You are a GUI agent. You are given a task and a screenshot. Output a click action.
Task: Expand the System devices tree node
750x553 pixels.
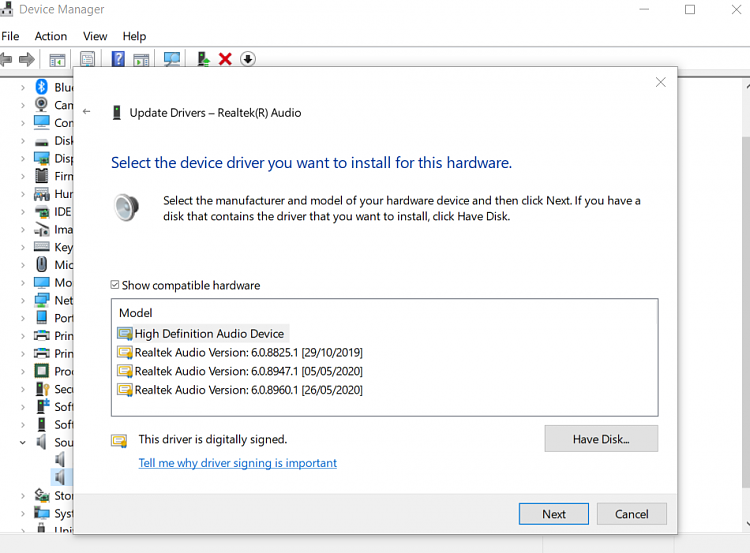(x=22, y=513)
